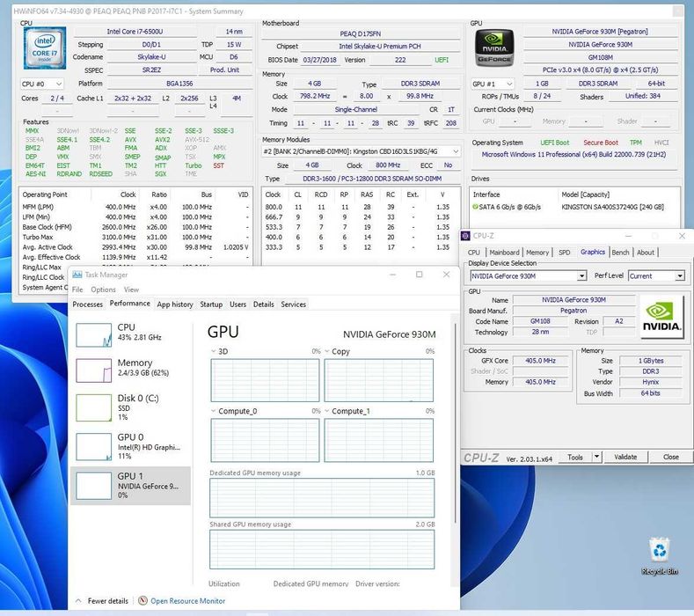Click the NVIDIA logo in CPU-Z window
The image size is (694, 616).
661,318
